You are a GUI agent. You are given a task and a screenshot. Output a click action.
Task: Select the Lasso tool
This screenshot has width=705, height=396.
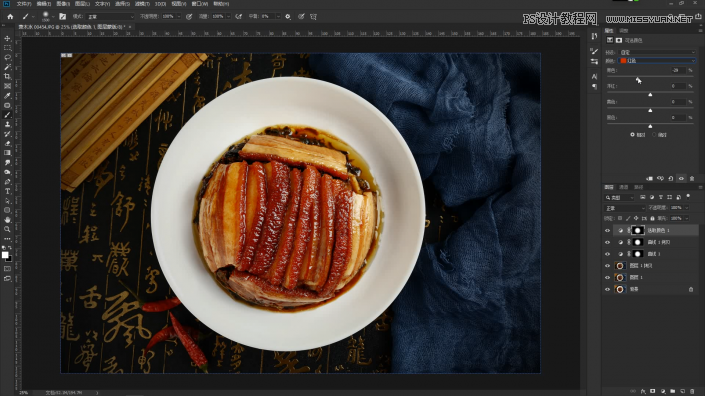click(x=7, y=58)
